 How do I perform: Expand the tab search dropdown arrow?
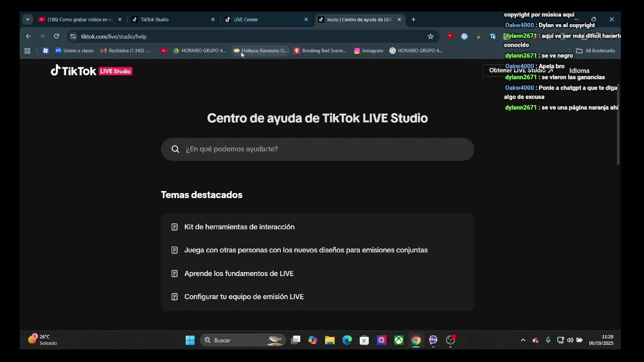[28, 20]
